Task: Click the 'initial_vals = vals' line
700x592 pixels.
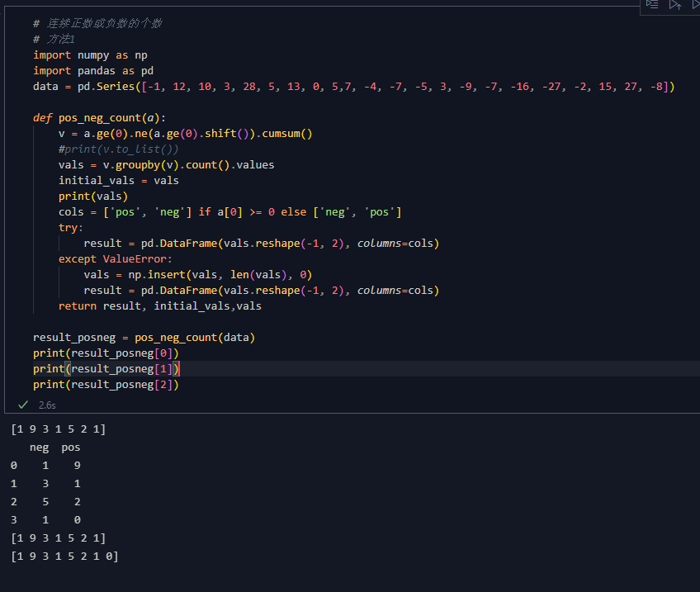Action: point(118,180)
